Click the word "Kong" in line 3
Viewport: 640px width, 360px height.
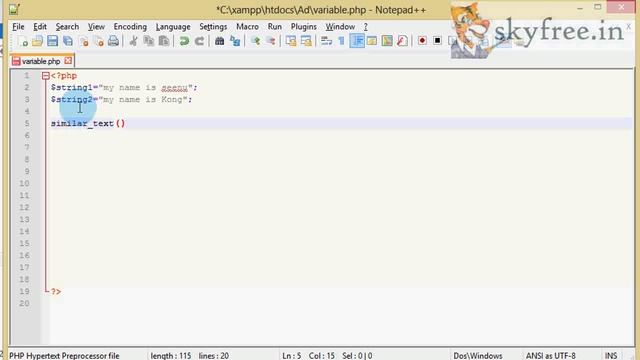pos(171,100)
